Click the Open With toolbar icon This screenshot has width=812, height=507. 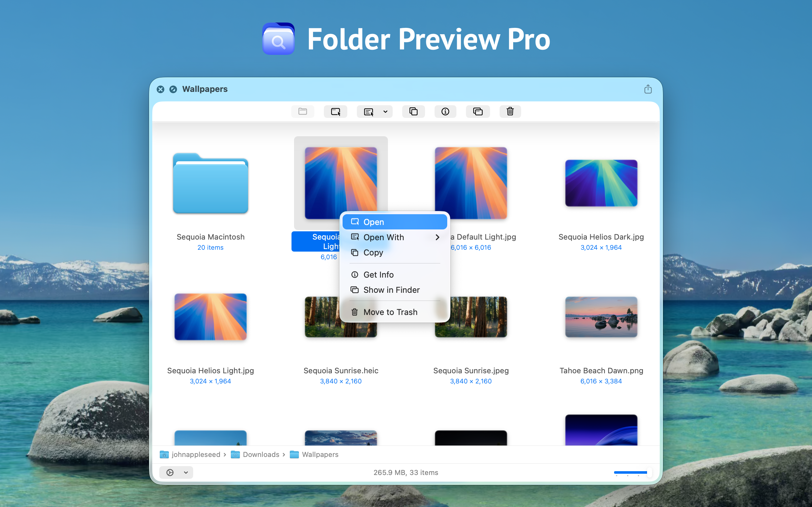click(x=369, y=111)
